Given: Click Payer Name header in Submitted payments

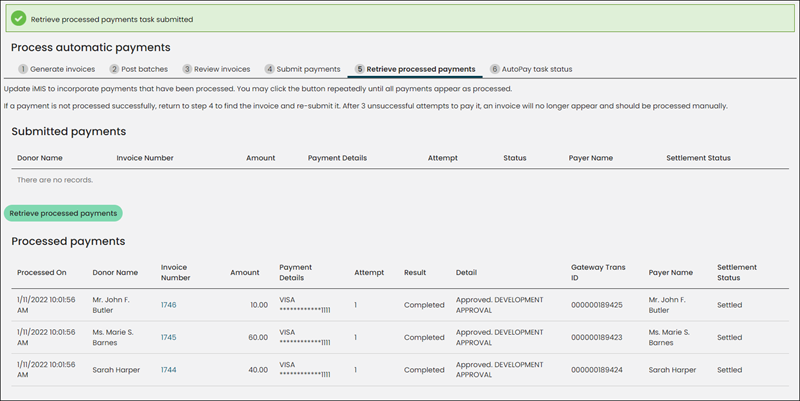Looking at the screenshot, I should pyautogui.click(x=591, y=158).
